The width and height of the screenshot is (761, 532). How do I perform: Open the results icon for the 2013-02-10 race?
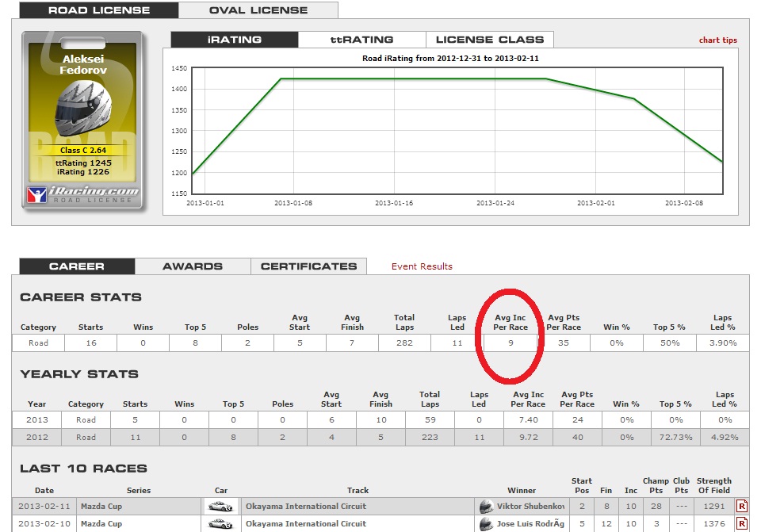coord(742,523)
